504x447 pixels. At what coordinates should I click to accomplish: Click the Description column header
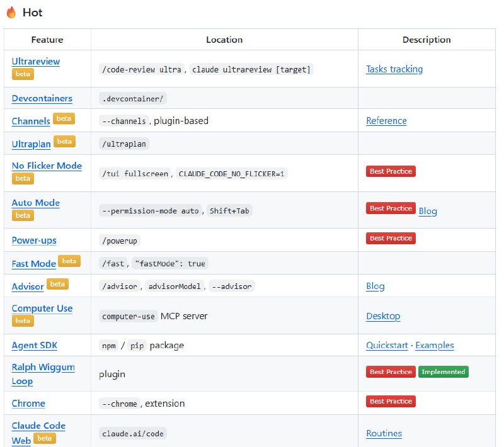coord(427,40)
